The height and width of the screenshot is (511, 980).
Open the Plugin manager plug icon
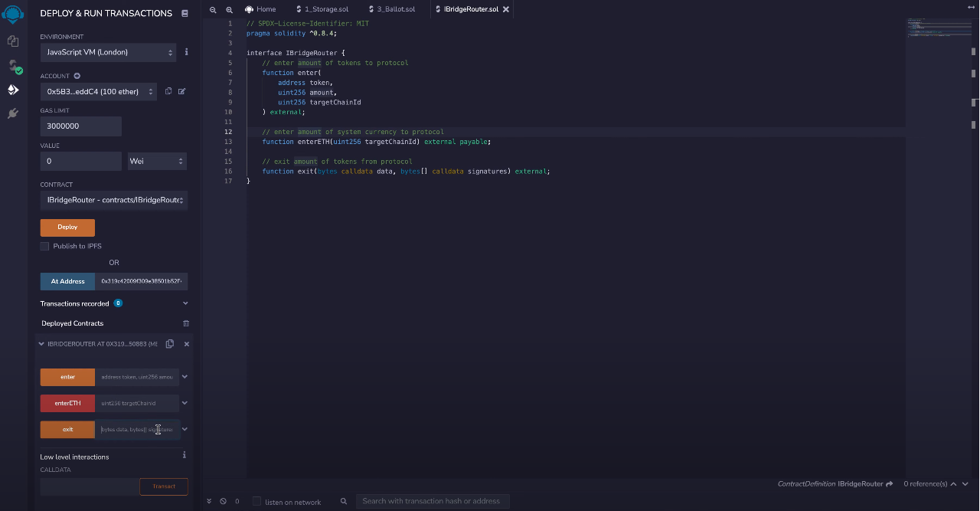click(x=13, y=113)
